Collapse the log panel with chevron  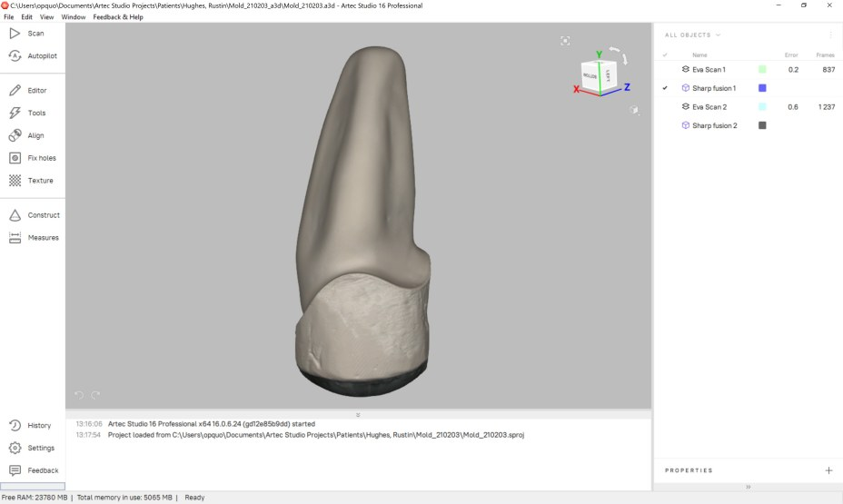(x=358, y=415)
